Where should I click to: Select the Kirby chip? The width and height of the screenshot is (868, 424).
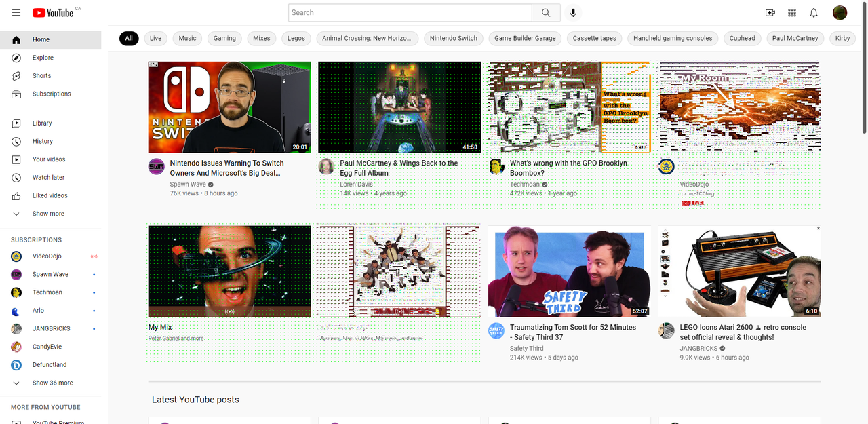click(x=843, y=38)
